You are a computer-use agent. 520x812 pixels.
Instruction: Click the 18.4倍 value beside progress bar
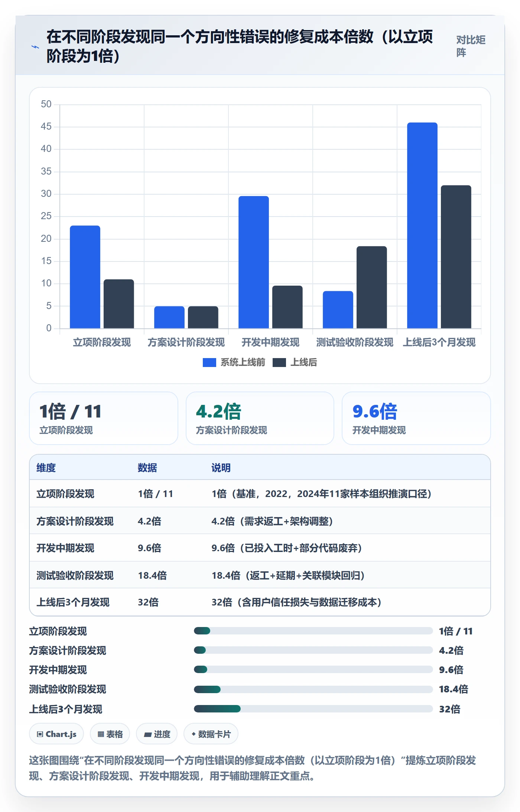454,689
